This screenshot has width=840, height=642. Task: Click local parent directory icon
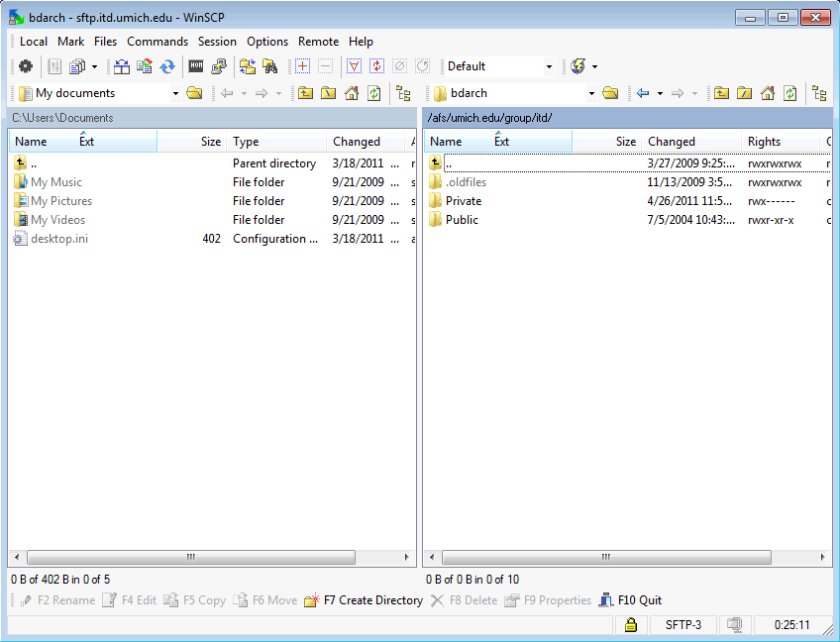pos(305,93)
